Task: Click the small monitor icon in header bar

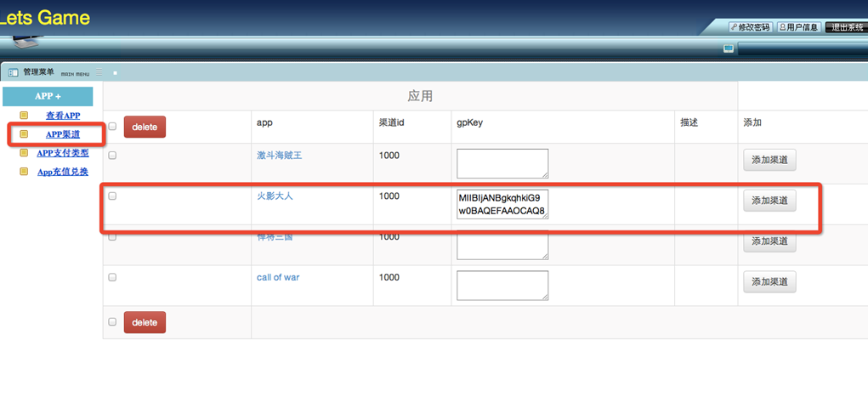Action: (x=729, y=49)
